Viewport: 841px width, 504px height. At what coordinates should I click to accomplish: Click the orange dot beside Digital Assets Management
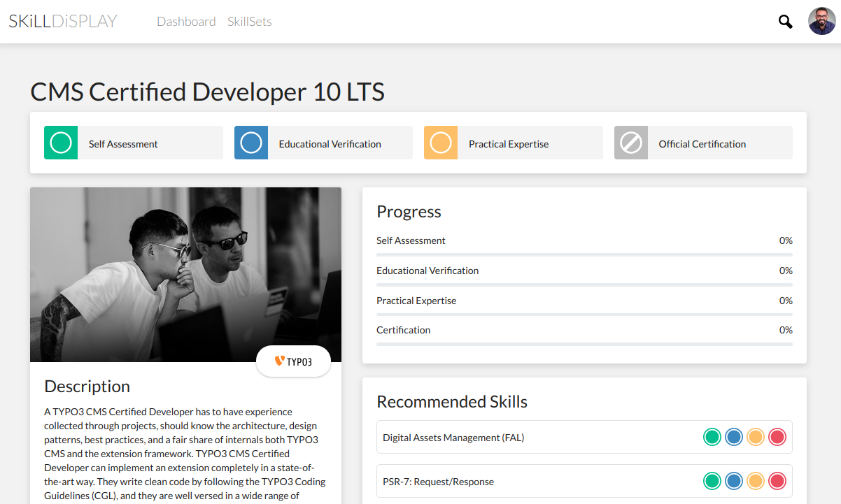click(x=756, y=436)
